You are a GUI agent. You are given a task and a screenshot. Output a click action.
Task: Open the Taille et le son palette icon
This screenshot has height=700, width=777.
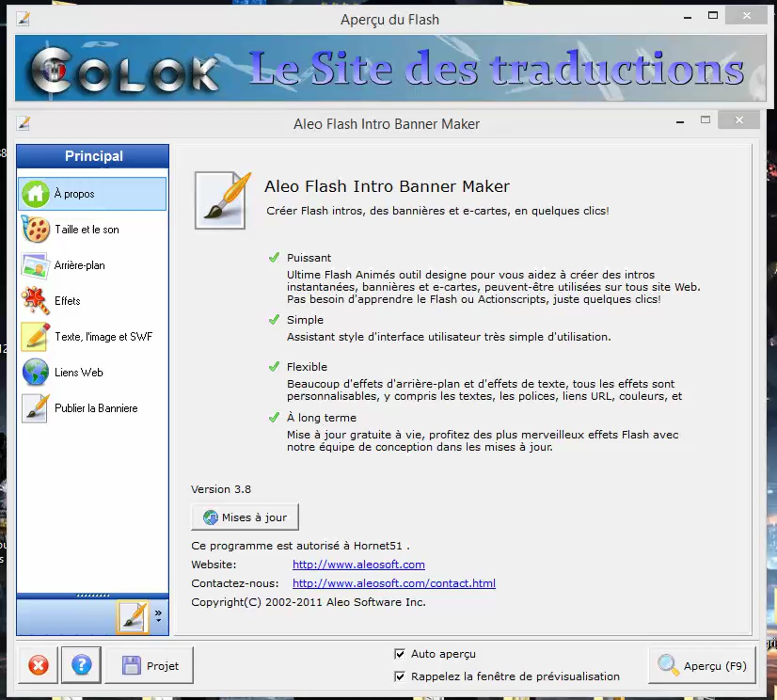[35, 230]
